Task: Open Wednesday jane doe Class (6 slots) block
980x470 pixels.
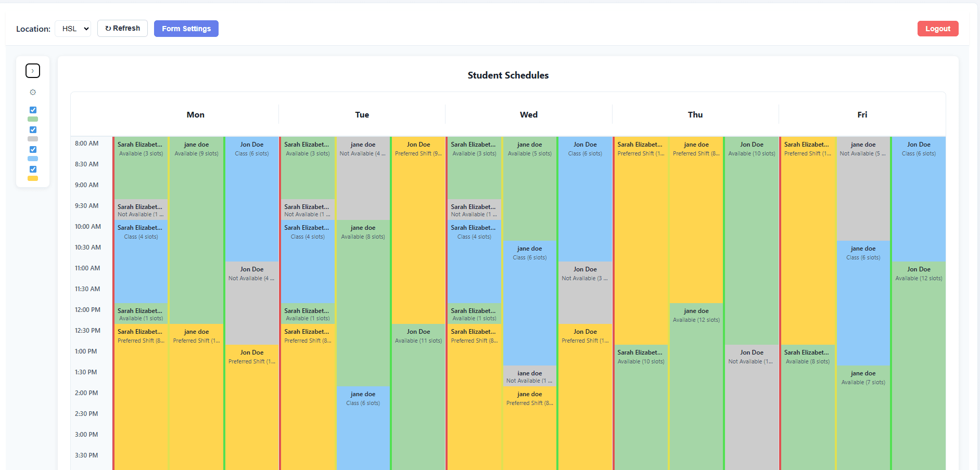Action: click(x=529, y=303)
